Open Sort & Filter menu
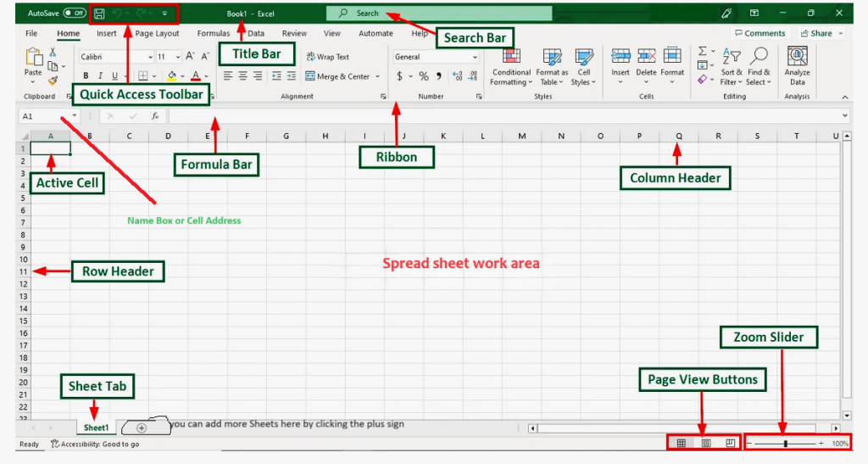Viewport: 868px width, 464px height. (732, 66)
